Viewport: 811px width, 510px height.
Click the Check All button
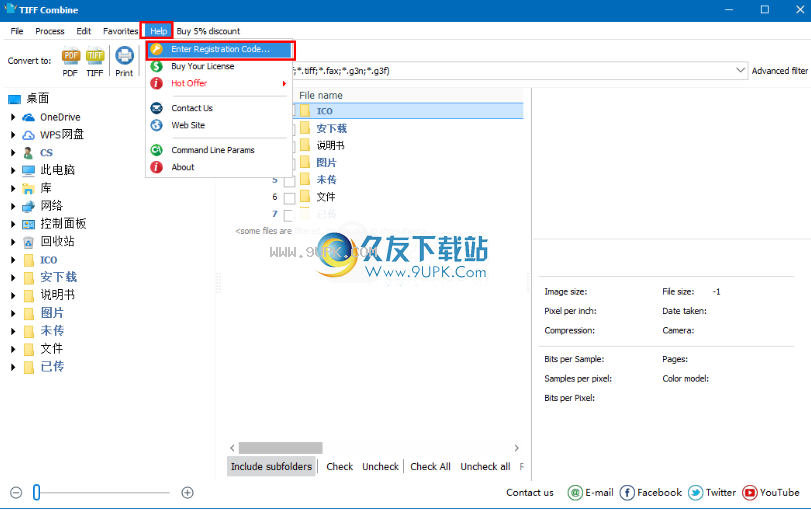[x=430, y=467]
